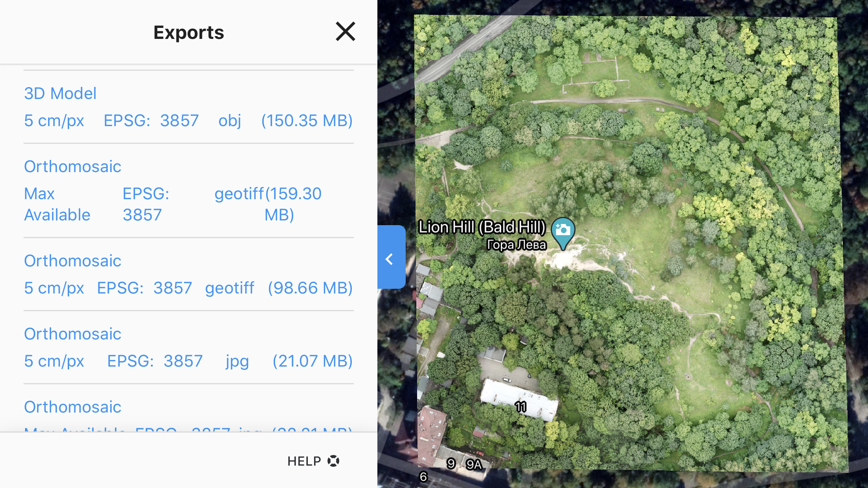
Task: Click the Exports panel title
Action: pos(189,32)
